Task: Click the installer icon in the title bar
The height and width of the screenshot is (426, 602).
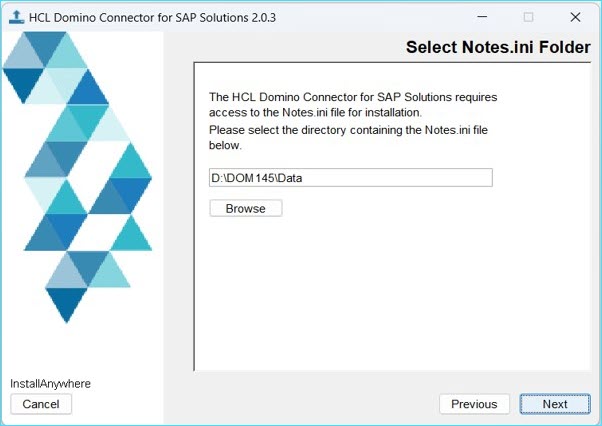Action: 16,17
